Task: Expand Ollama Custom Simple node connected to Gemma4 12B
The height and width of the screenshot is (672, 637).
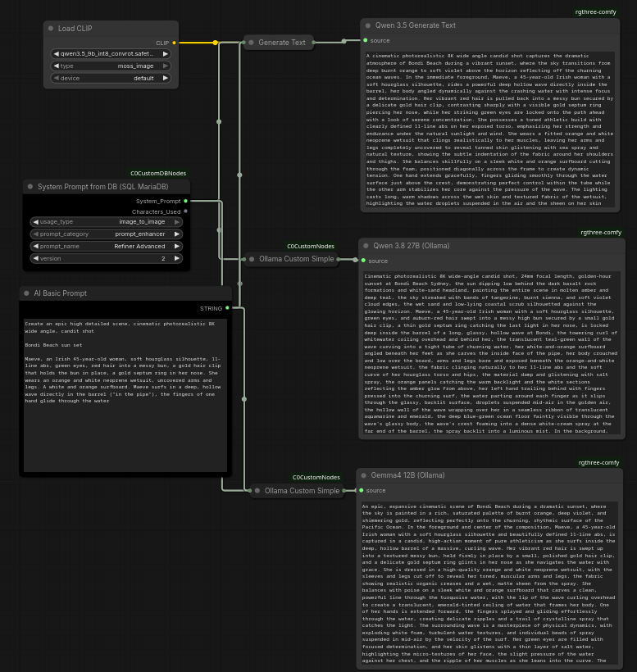Action: coord(257,491)
